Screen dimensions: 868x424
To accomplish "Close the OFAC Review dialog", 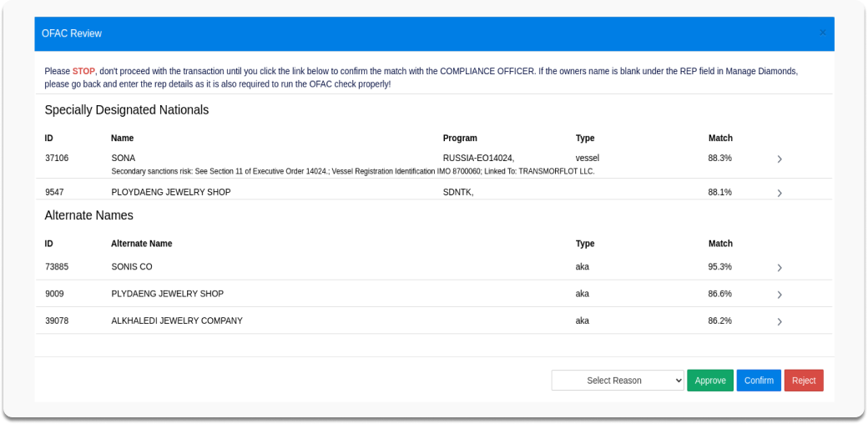I will pos(822,33).
